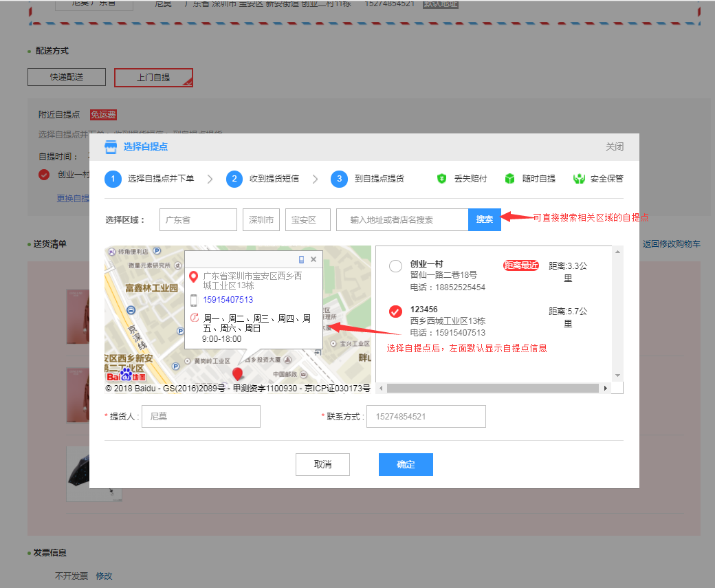715x588 pixels.
Task: Click the 确定 confirm button
Action: (406, 465)
